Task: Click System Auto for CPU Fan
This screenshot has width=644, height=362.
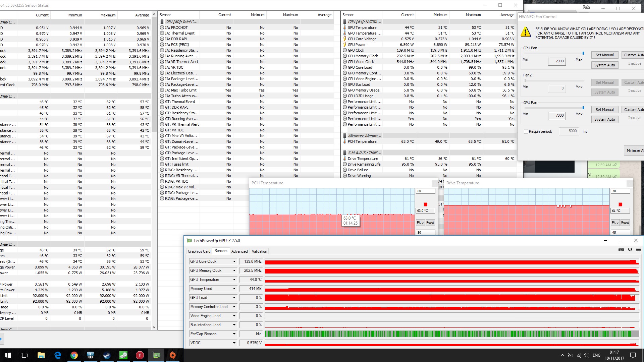Action: (x=604, y=65)
